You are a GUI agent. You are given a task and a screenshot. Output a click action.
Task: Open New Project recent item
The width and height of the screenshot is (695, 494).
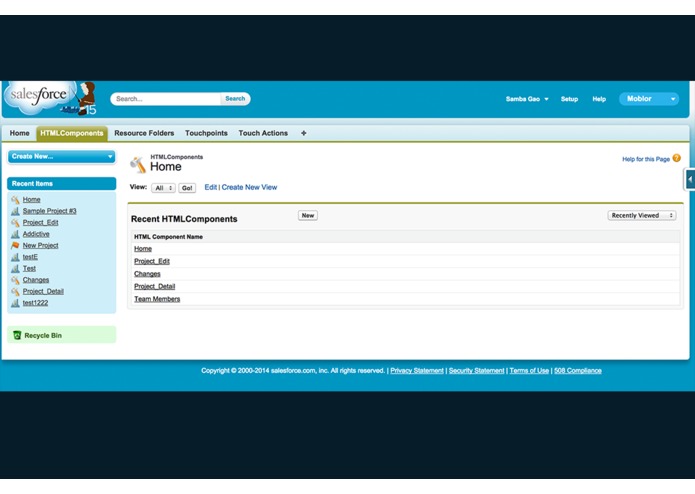[40, 245]
